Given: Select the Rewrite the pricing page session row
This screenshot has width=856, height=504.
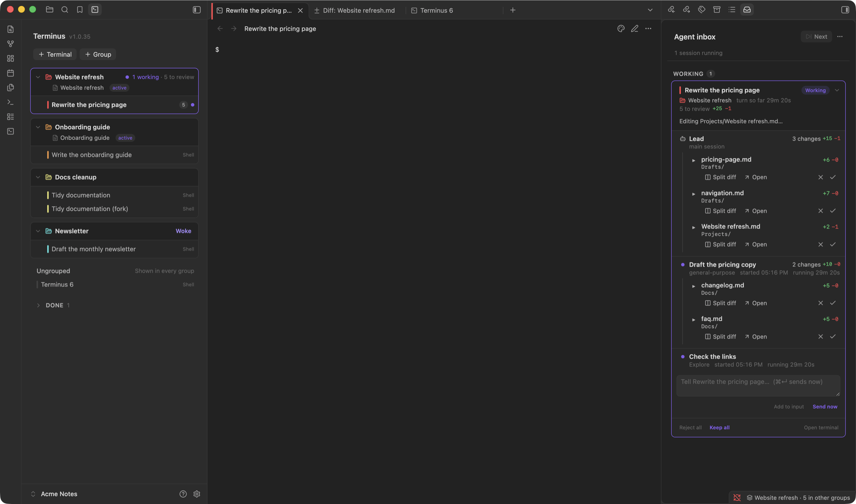Looking at the screenshot, I should [x=114, y=105].
